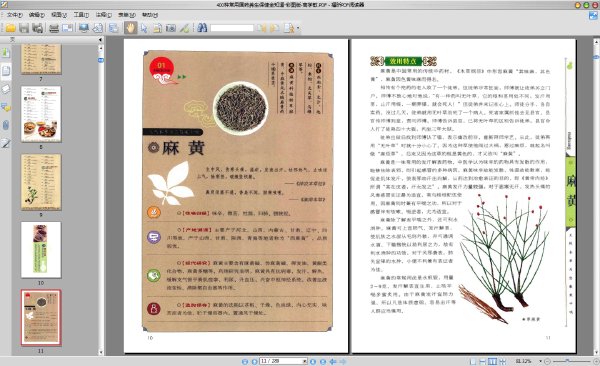Collapse the navigation panel with arrow

point(100,39)
